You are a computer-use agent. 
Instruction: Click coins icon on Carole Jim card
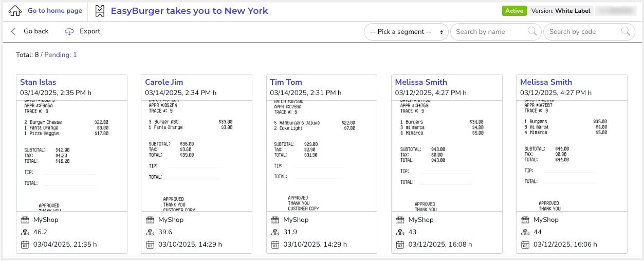(150, 232)
